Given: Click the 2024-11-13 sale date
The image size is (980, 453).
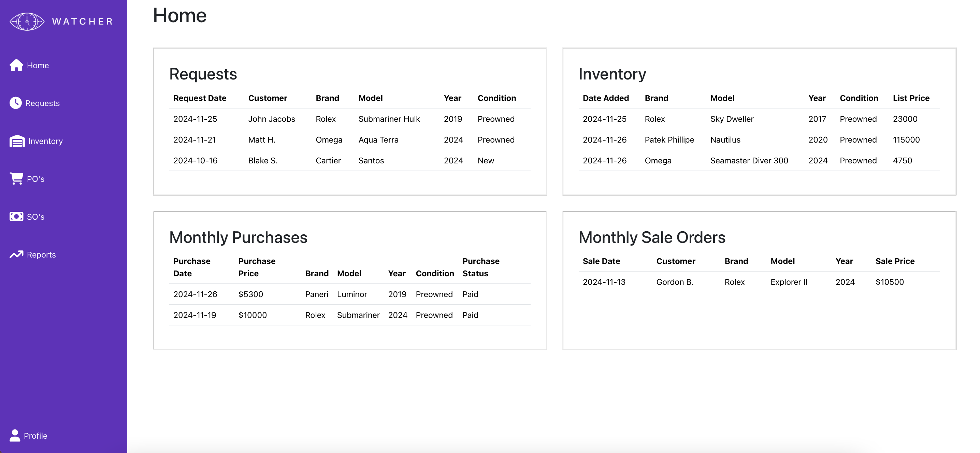Looking at the screenshot, I should tap(604, 282).
